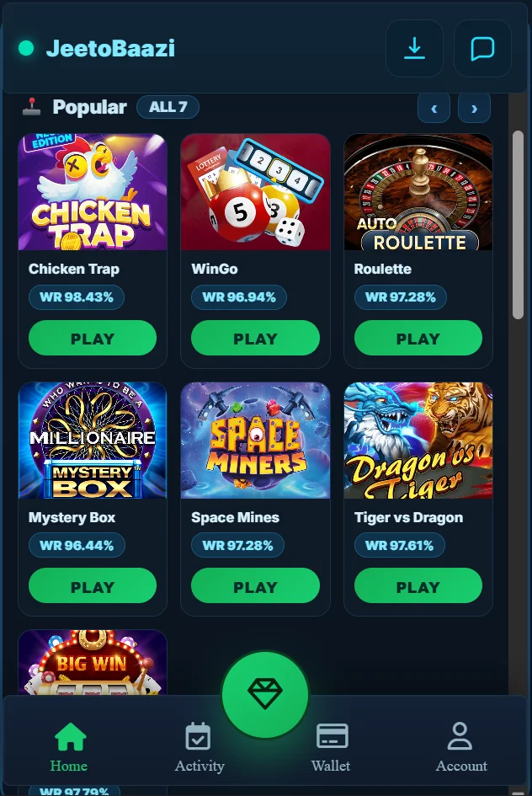The image size is (532, 796).
Task: Open Account person icon
Action: [x=460, y=736]
